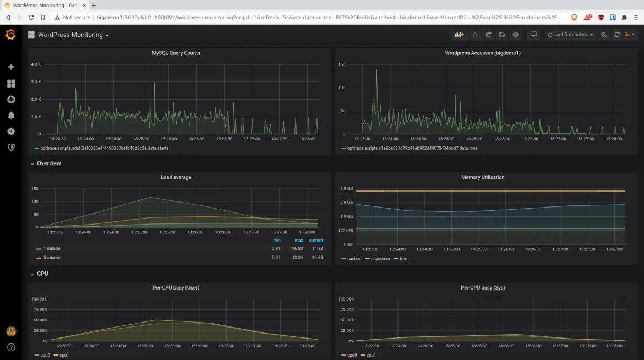The height and width of the screenshot is (360, 644).
Task: Collapse the Overview row
Action: 48,163
